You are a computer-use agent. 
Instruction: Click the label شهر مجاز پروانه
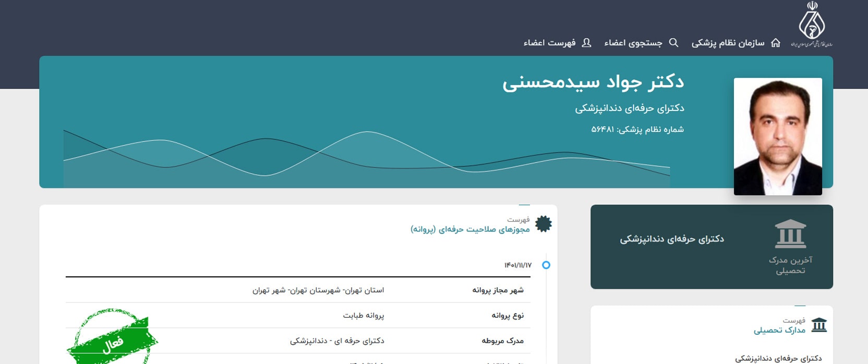click(498, 290)
